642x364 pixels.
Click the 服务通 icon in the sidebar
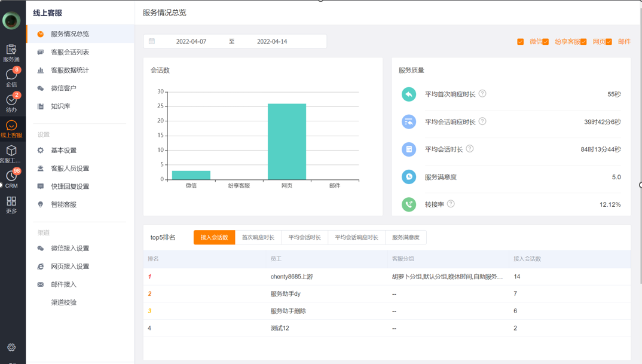(11, 53)
